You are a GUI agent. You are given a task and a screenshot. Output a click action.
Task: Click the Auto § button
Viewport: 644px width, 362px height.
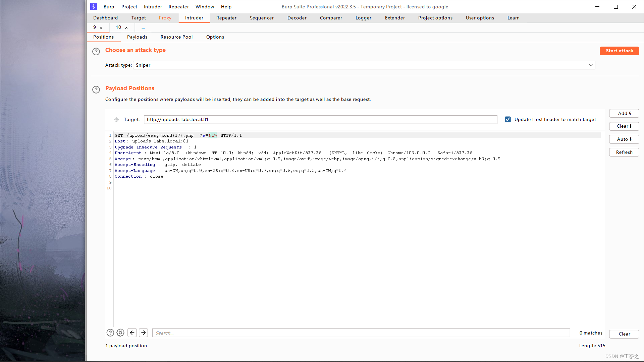coord(624,139)
